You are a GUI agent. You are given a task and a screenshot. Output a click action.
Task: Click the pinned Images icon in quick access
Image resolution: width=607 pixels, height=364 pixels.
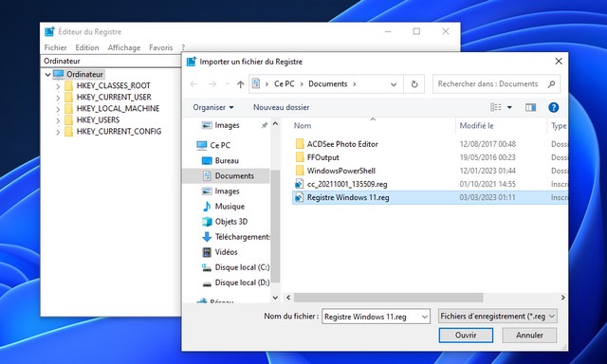[207, 125]
